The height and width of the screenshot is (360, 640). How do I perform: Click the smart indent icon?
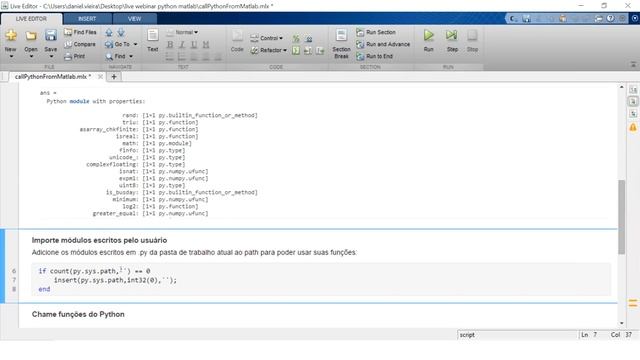pos(296,51)
